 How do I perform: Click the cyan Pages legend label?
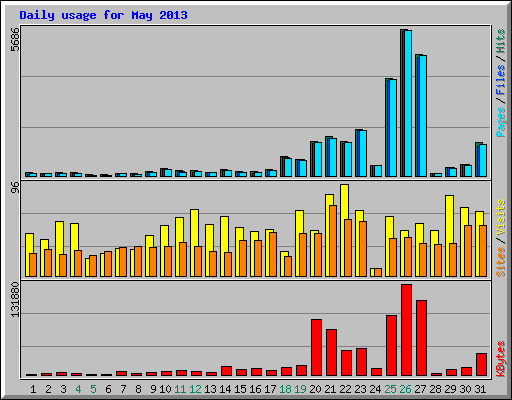[501, 122]
